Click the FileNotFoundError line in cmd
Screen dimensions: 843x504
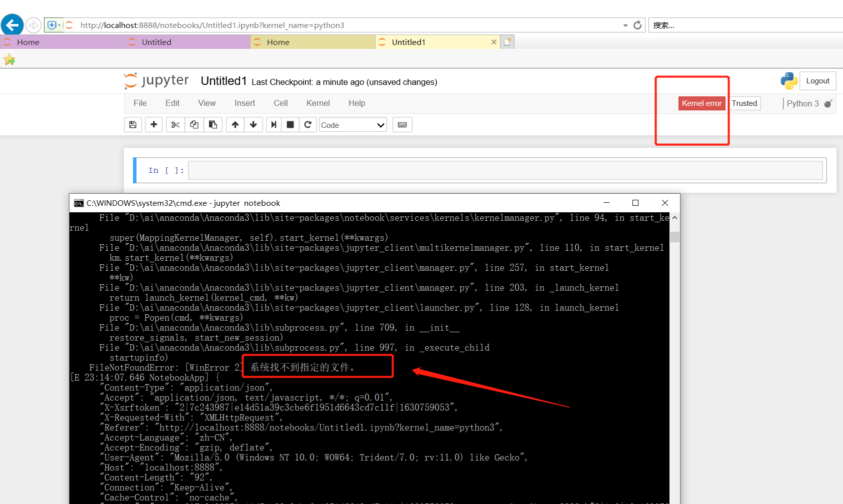[x=222, y=368]
